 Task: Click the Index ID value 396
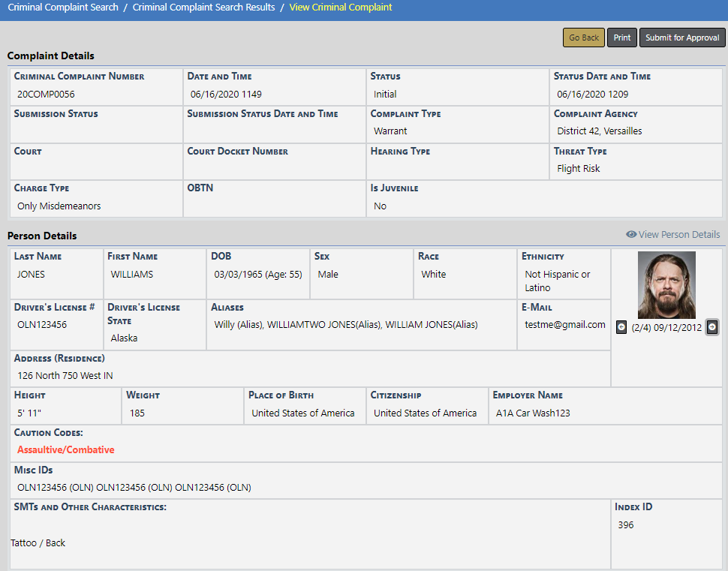(626, 525)
